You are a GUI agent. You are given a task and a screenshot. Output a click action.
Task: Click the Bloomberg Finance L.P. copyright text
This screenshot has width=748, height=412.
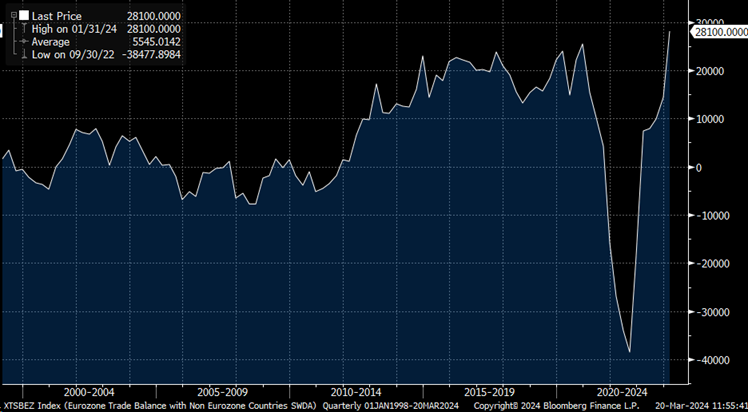tap(579, 406)
